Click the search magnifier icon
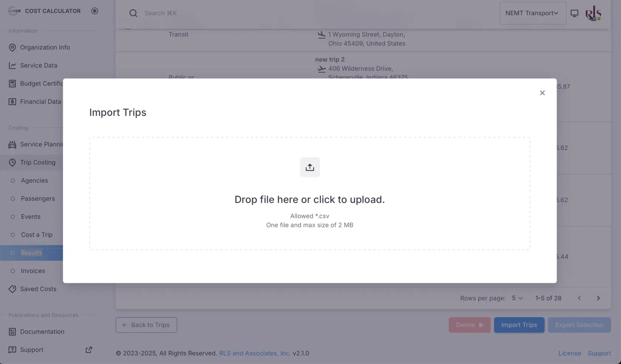The width and height of the screenshot is (621, 364). [133, 13]
